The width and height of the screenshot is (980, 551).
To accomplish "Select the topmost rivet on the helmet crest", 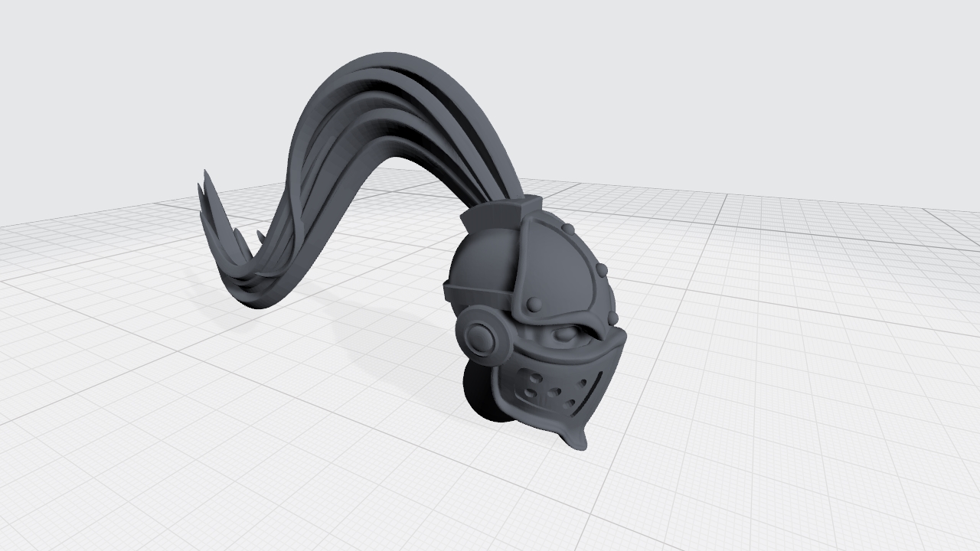I will pyautogui.click(x=569, y=230).
